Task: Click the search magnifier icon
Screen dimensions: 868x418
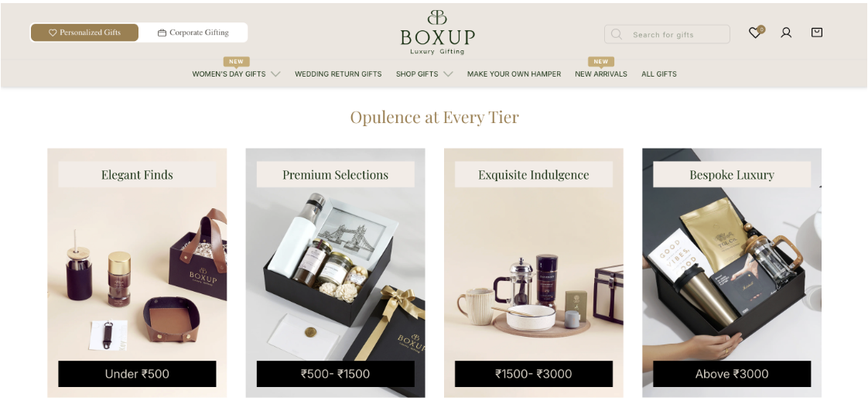Action: point(616,34)
